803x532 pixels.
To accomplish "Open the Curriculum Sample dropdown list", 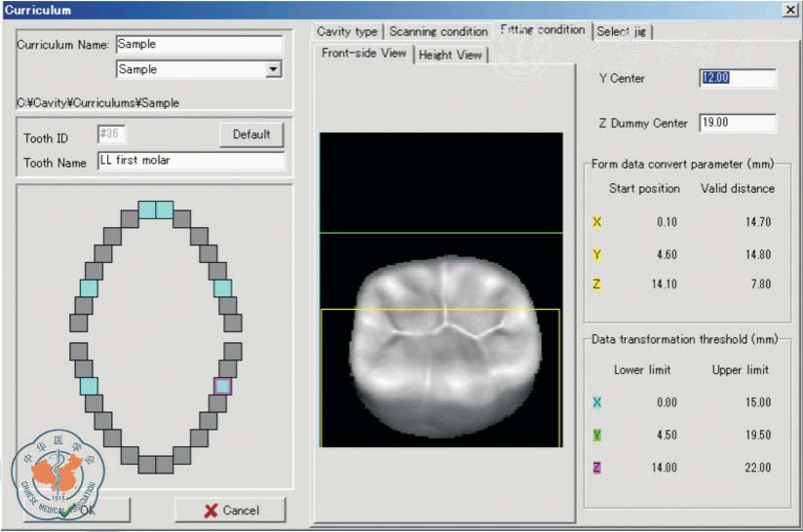I will pyautogui.click(x=273, y=70).
